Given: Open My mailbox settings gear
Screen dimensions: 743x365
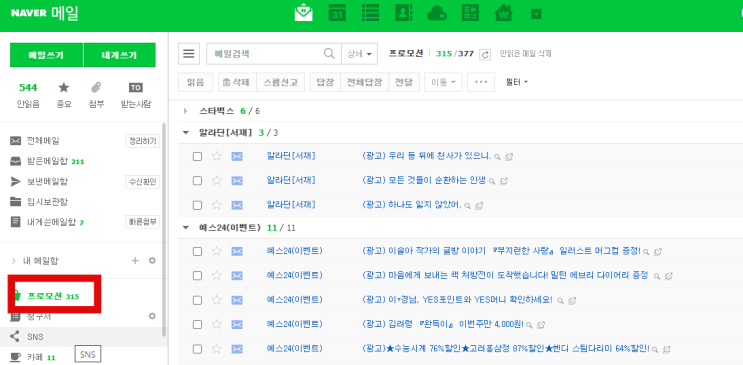Looking at the screenshot, I should point(152,260).
